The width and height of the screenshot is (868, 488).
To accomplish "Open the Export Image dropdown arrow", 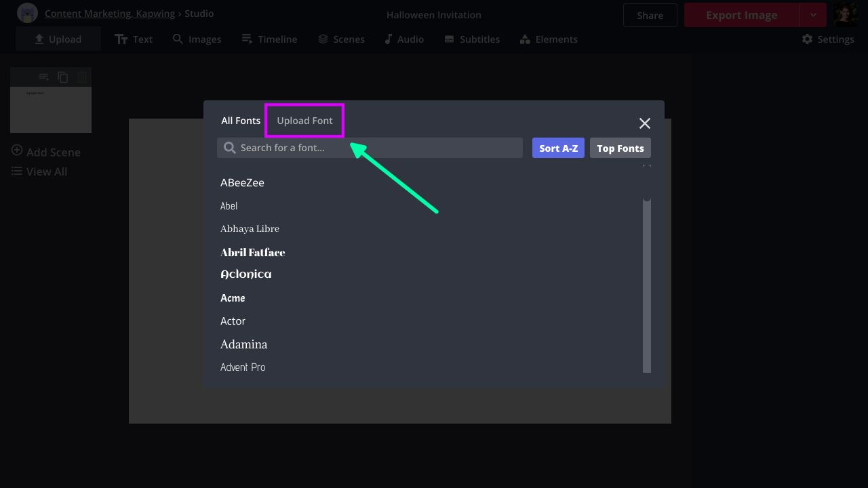I will click(813, 15).
